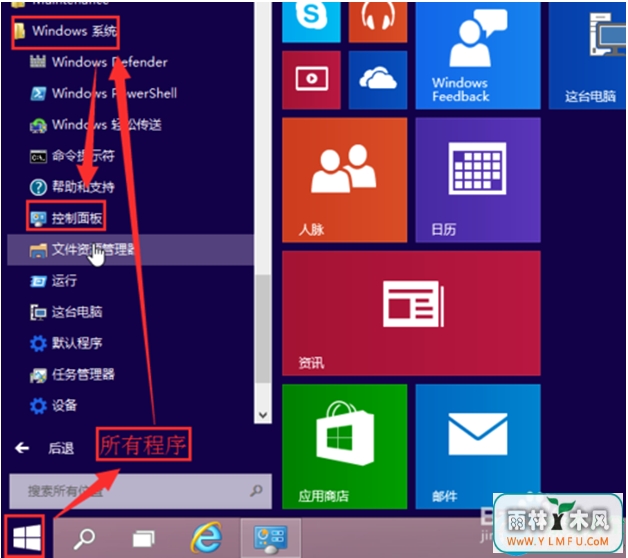628x558 pixels.
Task: Collapse the Windows 系统 folder
Action: click(66, 31)
